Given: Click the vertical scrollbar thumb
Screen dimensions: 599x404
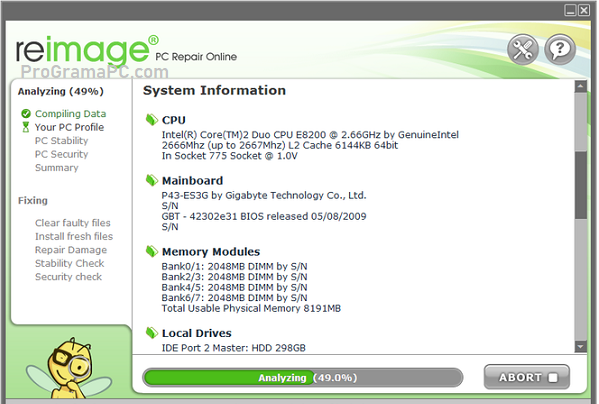Looking at the screenshot, I should point(581,185).
